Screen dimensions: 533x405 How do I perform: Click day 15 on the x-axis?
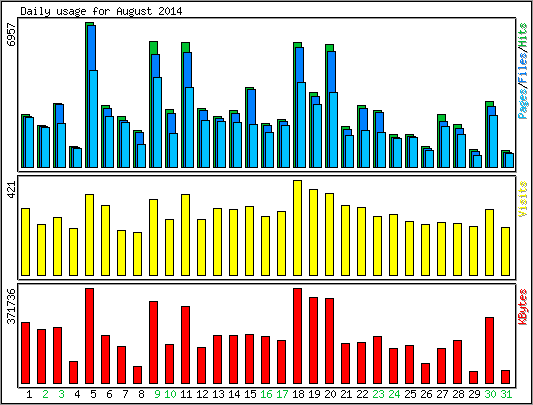point(250,394)
